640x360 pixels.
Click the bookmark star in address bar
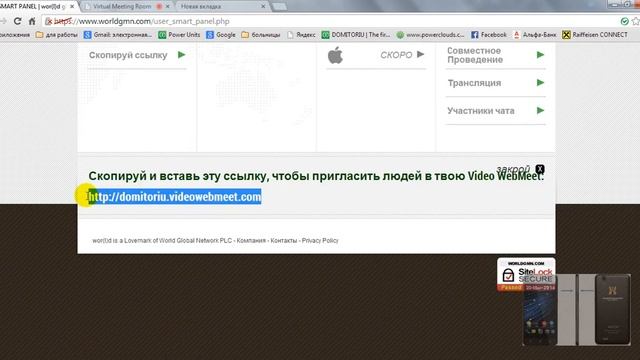636,21
